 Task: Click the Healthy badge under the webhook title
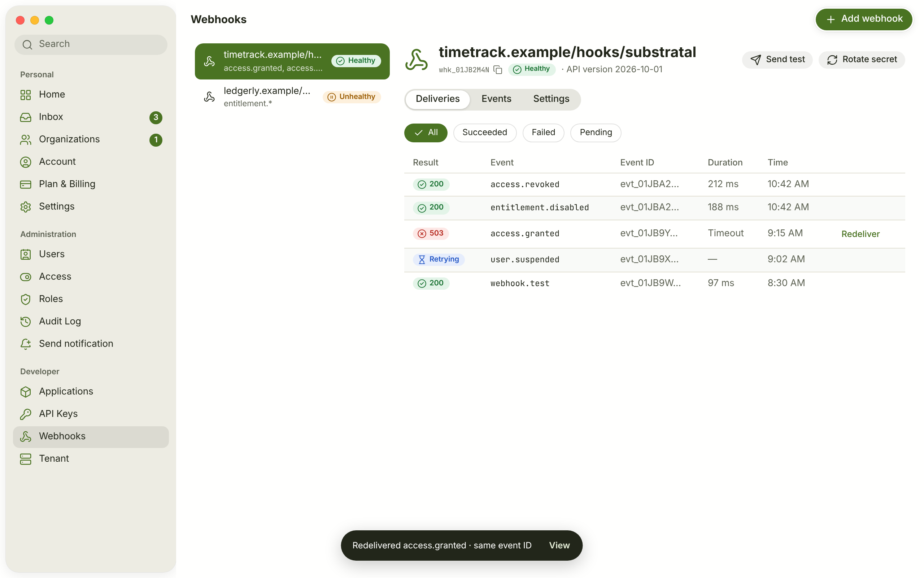click(x=532, y=69)
